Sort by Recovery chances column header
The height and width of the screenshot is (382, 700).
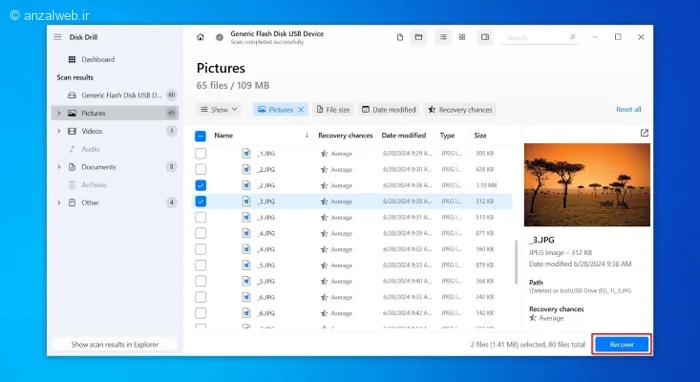tap(346, 135)
